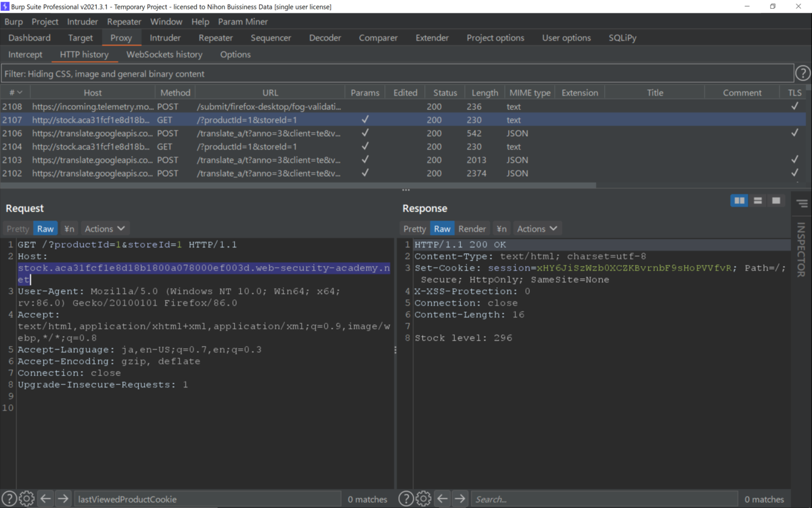This screenshot has width=812, height=508.
Task: Toggle ¥n newline display in Request
Action: tap(69, 228)
